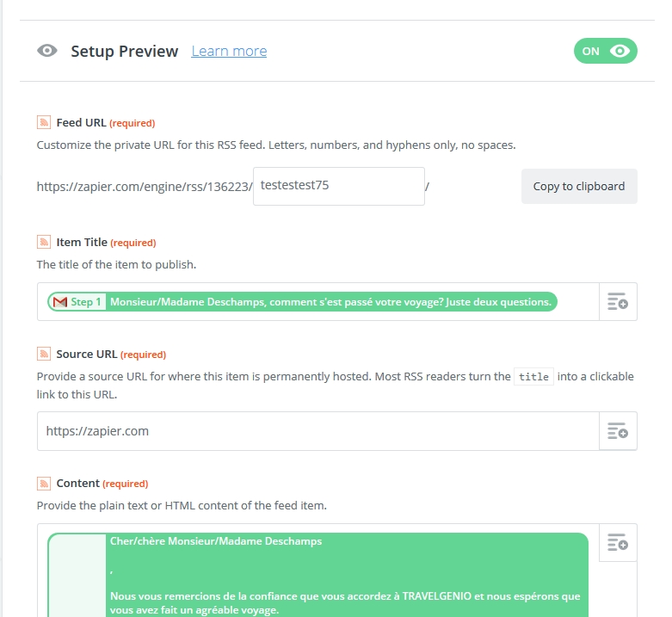Click the RSS icon beside Source URL
Image resolution: width=672 pixels, height=617 pixels.
tap(43, 354)
